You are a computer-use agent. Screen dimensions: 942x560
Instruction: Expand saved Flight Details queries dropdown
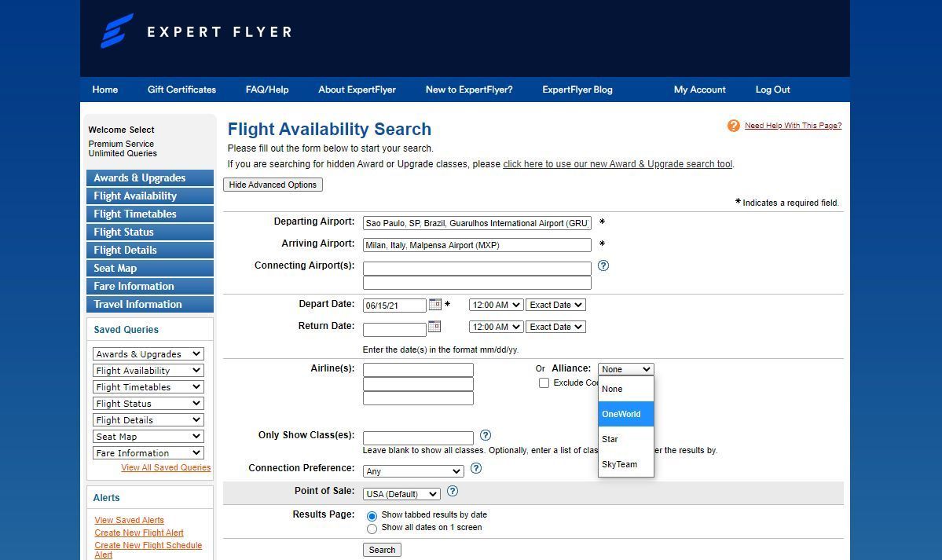[148, 420]
